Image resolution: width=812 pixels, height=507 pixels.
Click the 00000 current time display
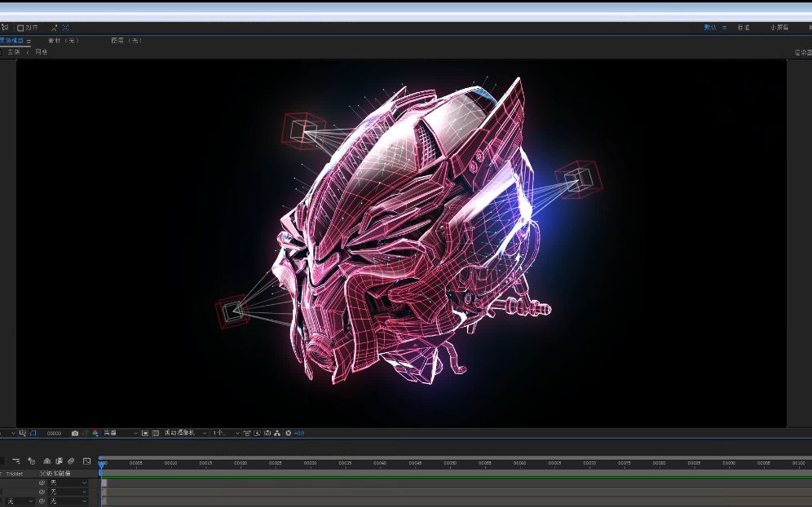point(54,433)
